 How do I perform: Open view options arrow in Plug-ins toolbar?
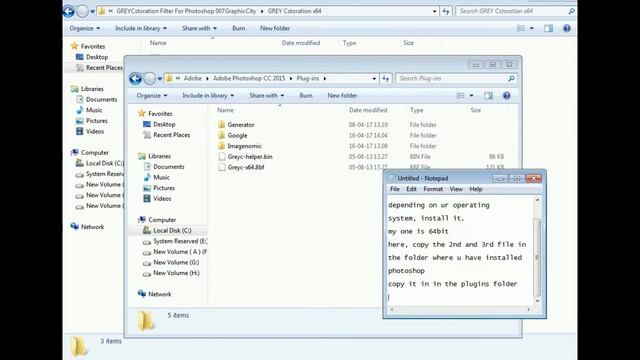471,96
